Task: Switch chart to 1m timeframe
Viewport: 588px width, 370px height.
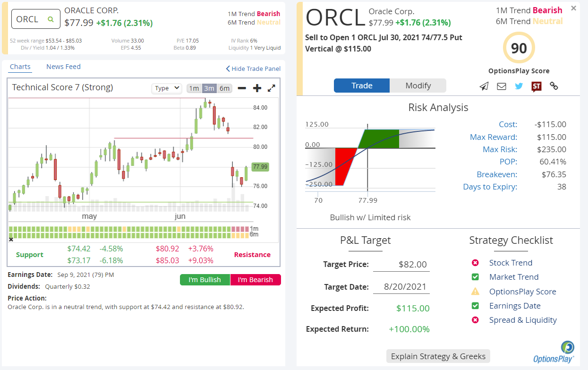Action: click(194, 88)
